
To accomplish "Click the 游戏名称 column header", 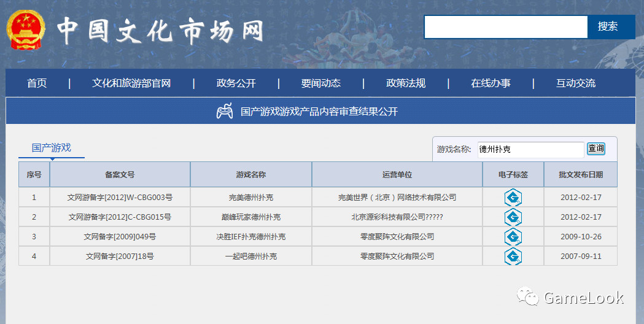I will [251, 174].
